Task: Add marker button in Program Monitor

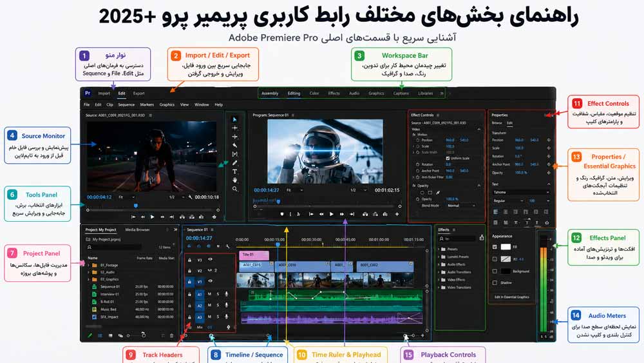Action: 282,214
